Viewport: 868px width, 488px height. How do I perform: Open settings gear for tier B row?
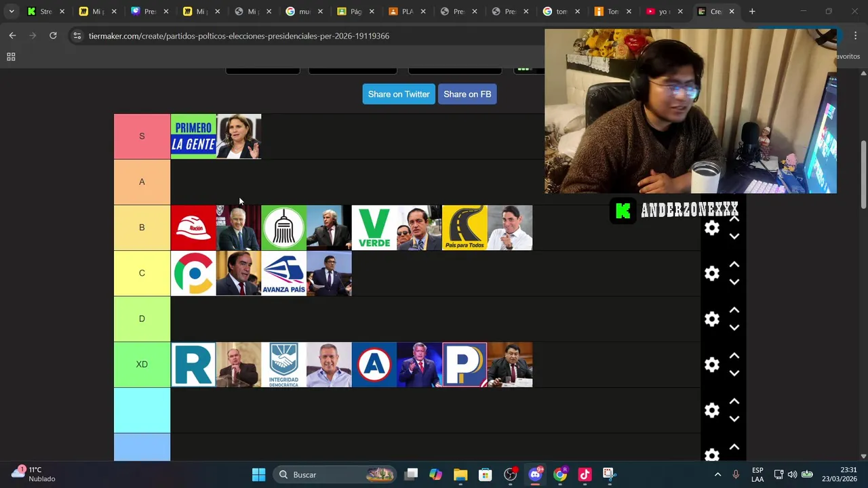[x=711, y=228]
